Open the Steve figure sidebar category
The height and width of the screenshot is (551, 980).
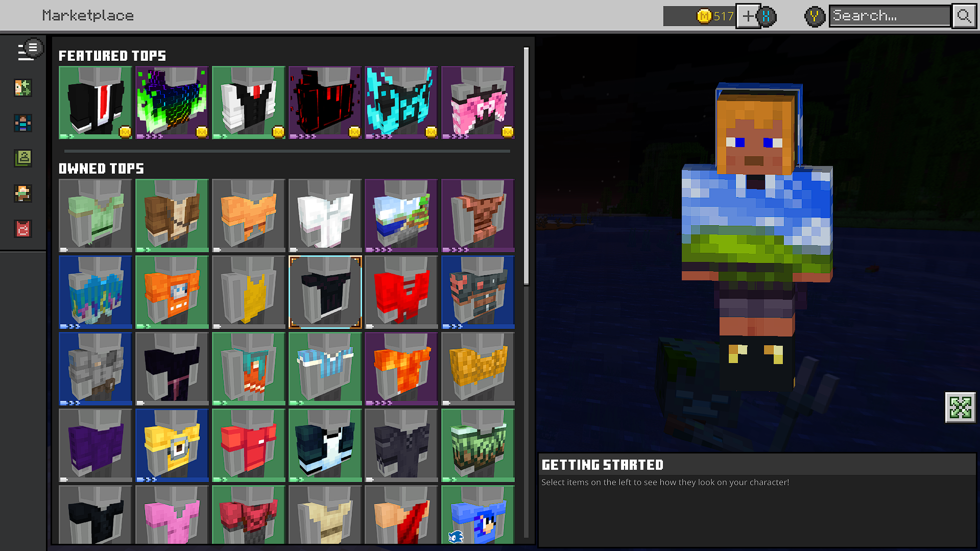click(x=23, y=123)
